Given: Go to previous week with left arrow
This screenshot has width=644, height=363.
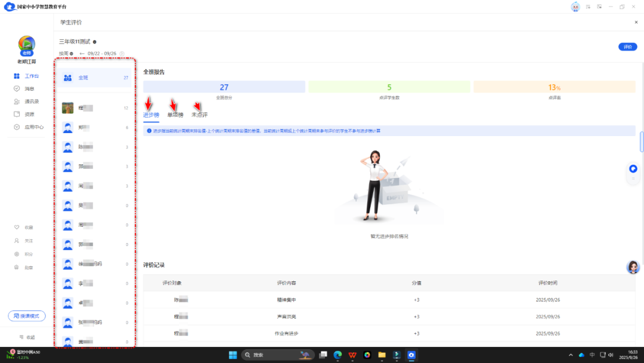Looking at the screenshot, I should (x=82, y=54).
